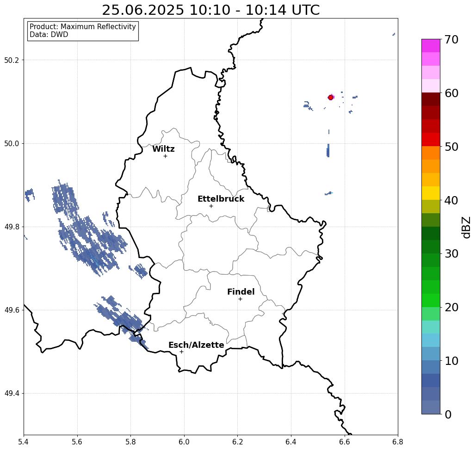Click latitude tick label 49.8
476x450 pixels.
tap(12, 227)
